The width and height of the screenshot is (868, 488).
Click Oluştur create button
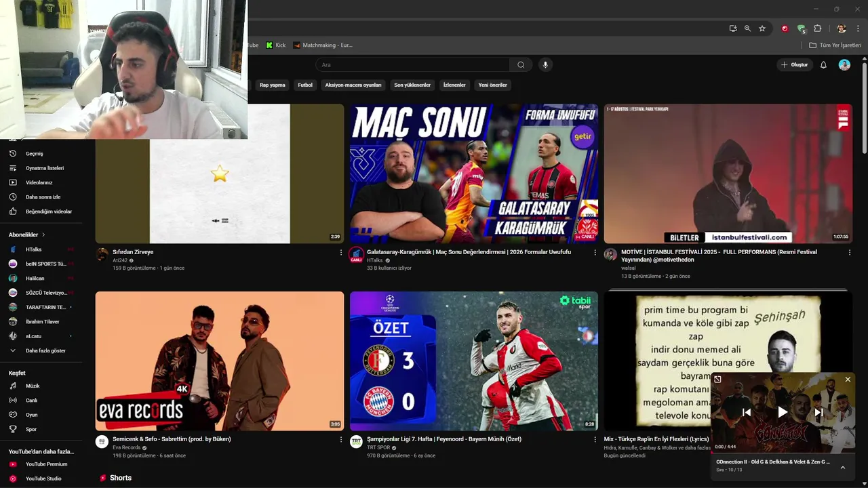point(795,65)
